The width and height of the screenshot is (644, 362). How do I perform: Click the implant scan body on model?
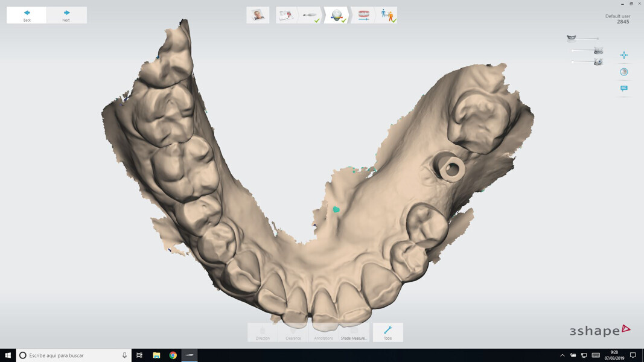(451, 169)
